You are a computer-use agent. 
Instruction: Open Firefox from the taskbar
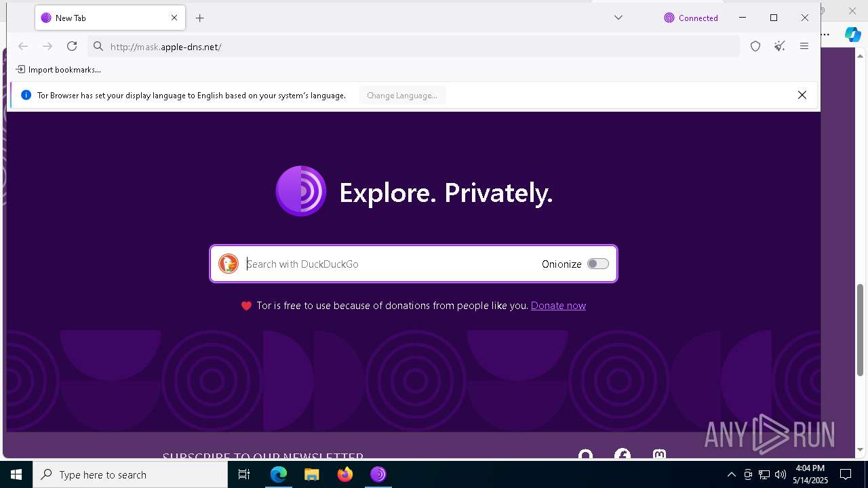point(345,474)
